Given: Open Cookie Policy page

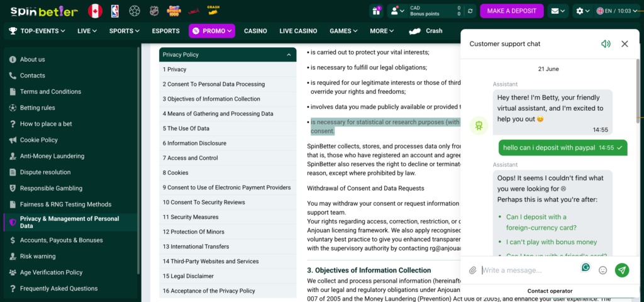Looking at the screenshot, I should point(39,140).
